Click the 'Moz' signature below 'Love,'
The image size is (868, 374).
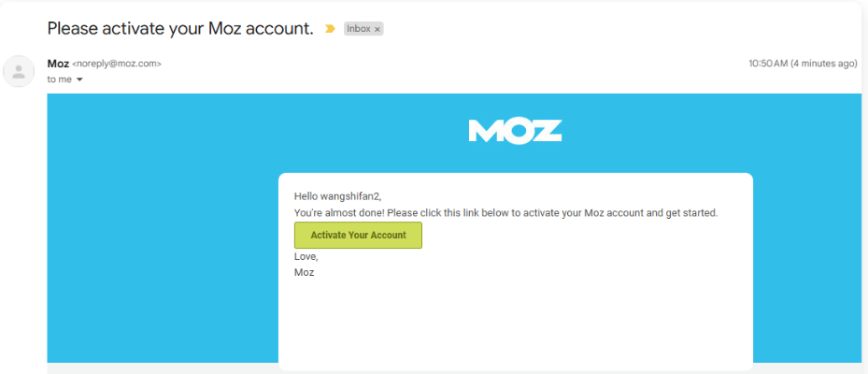pos(305,272)
